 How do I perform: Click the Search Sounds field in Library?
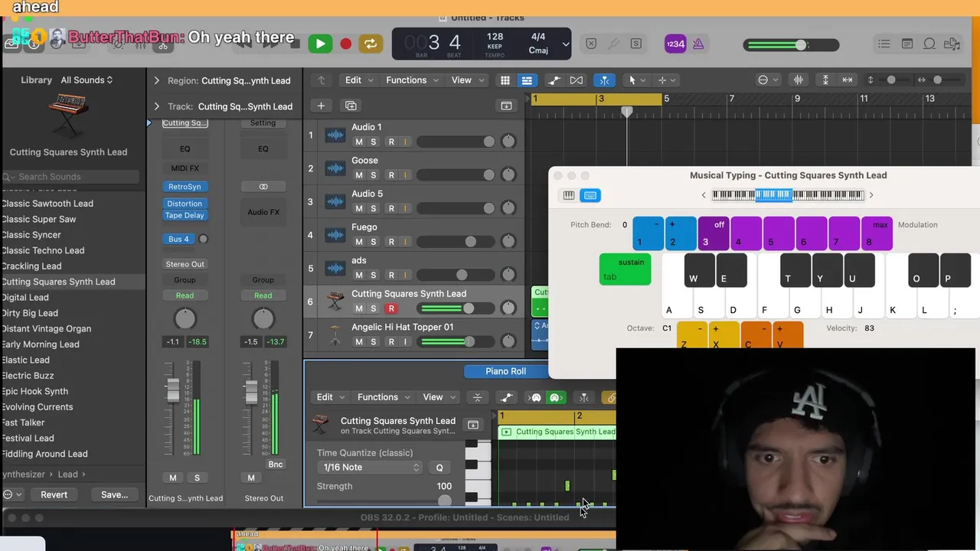70,177
